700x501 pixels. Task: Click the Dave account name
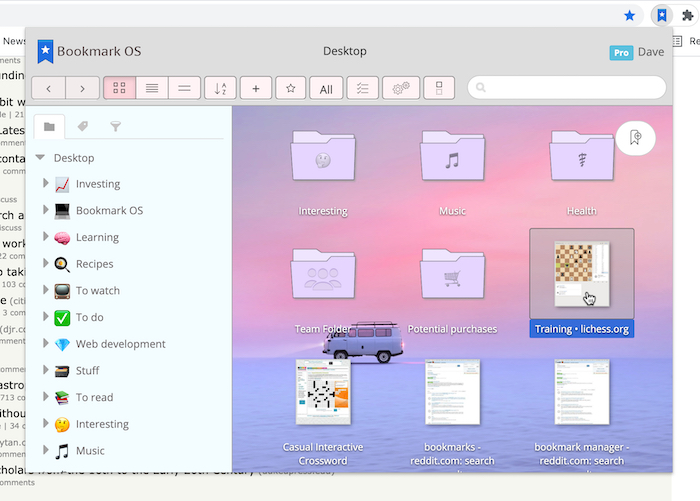651,52
